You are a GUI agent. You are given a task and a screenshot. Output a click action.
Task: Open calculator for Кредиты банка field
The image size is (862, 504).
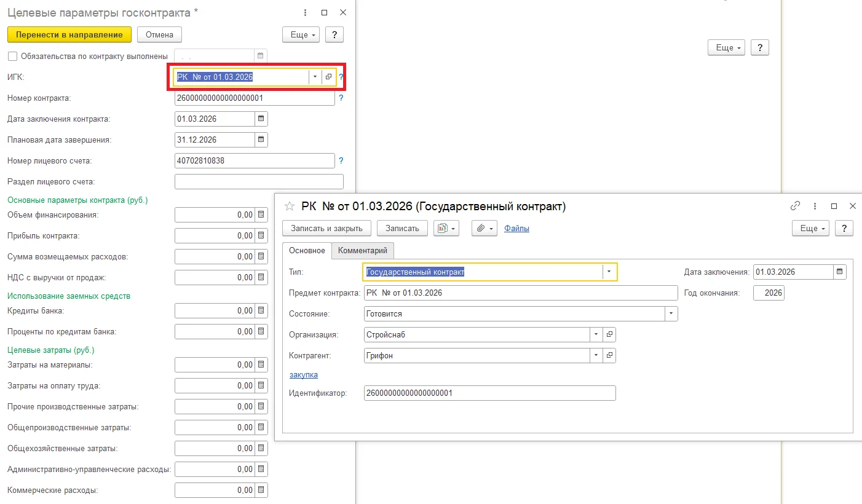(x=261, y=310)
